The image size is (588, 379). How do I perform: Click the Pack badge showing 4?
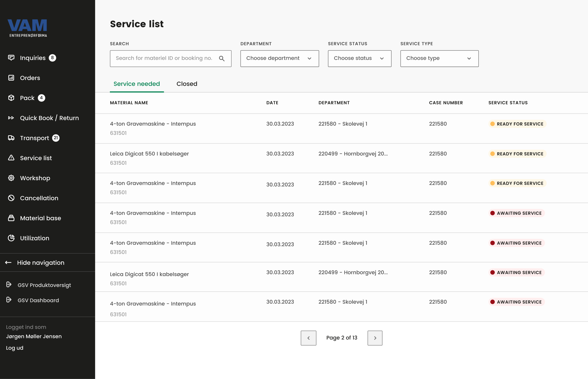41,98
